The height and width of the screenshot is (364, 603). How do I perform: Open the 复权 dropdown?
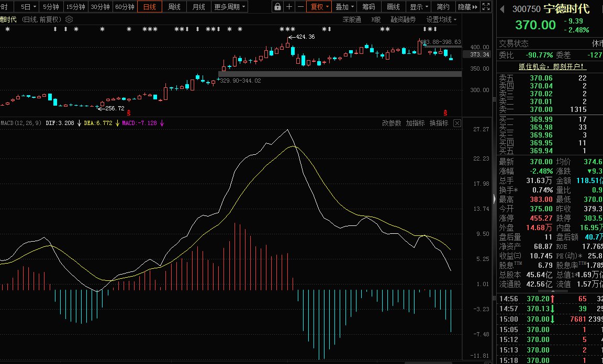(319, 6)
